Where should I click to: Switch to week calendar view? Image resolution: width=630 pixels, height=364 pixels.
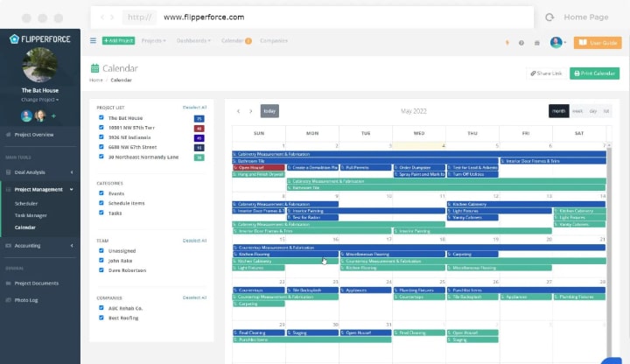(577, 111)
